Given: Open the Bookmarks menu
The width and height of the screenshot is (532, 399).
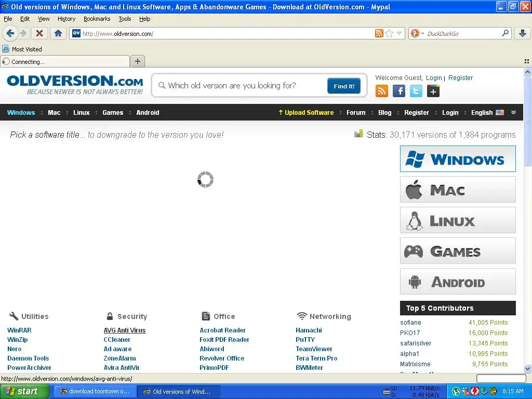Looking at the screenshot, I should point(97,19).
